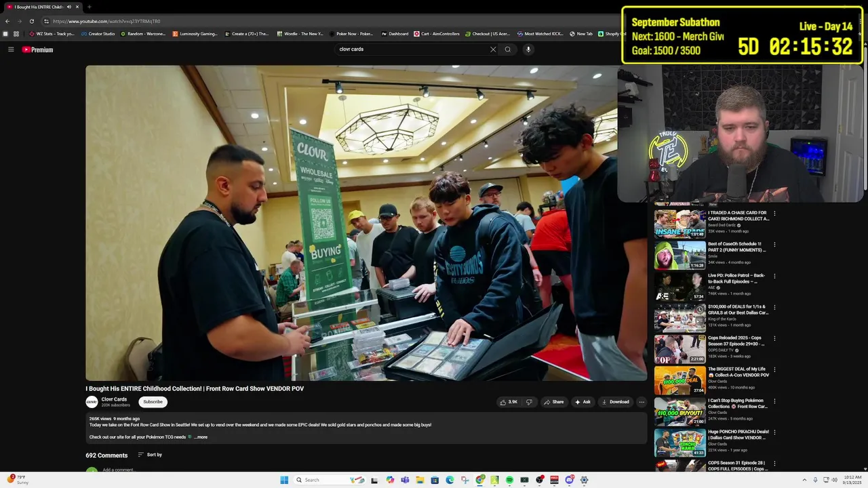Reload the browser page

(x=31, y=21)
